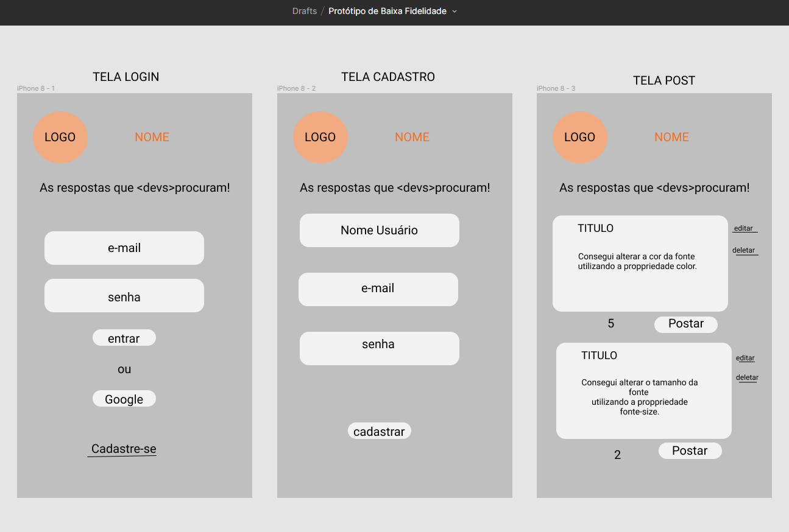Click the TITULO text in second post card
This screenshot has width=789, height=532.
(600, 355)
